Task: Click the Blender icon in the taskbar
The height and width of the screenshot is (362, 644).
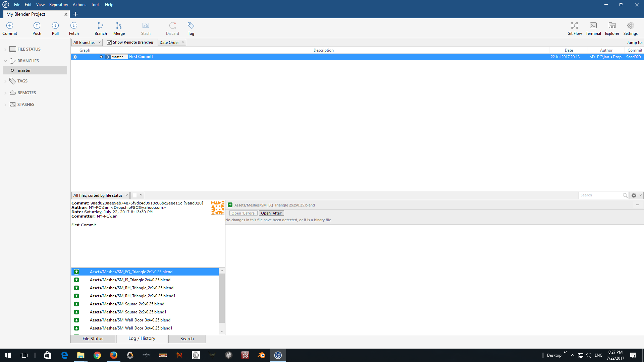Action: point(261,355)
